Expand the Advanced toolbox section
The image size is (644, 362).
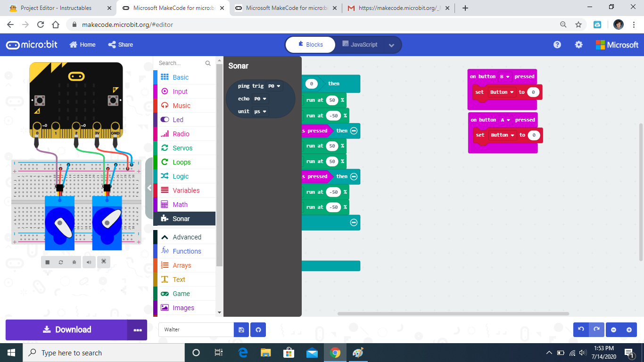pyautogui.click(x=184, y=237)
